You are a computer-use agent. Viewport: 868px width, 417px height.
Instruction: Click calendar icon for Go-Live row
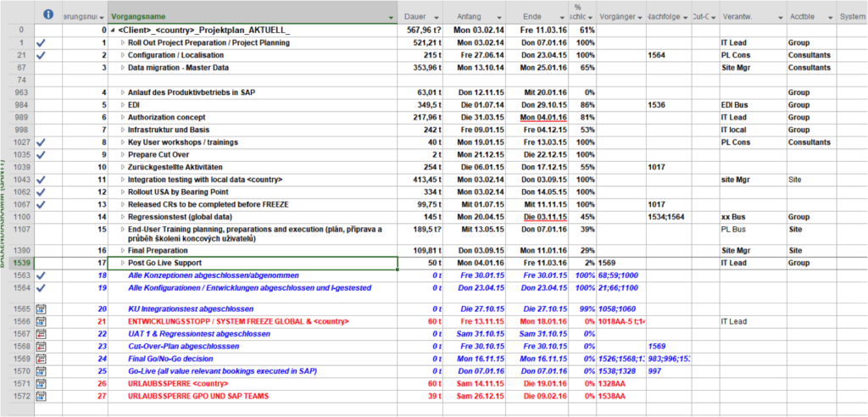coord(40,371)
